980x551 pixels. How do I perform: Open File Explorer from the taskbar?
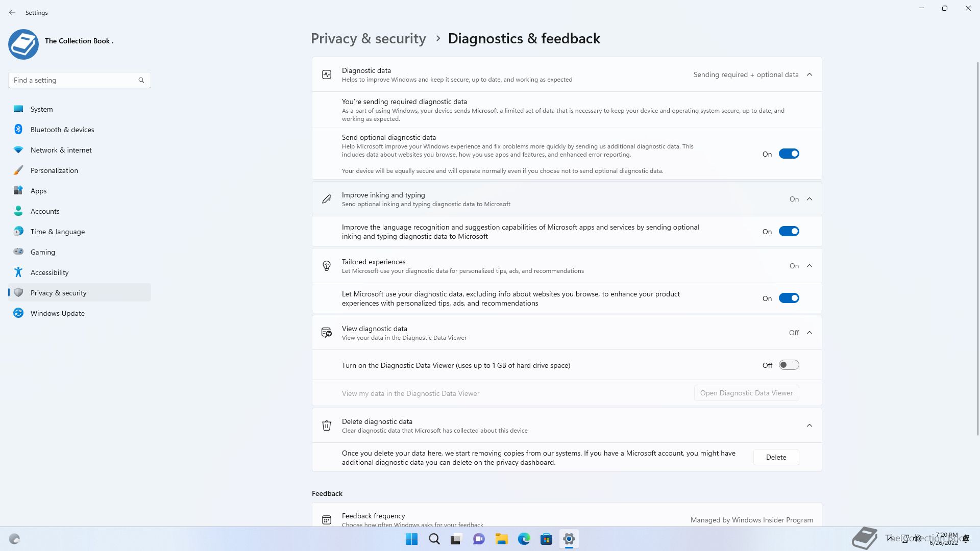(x=501, y=539)
